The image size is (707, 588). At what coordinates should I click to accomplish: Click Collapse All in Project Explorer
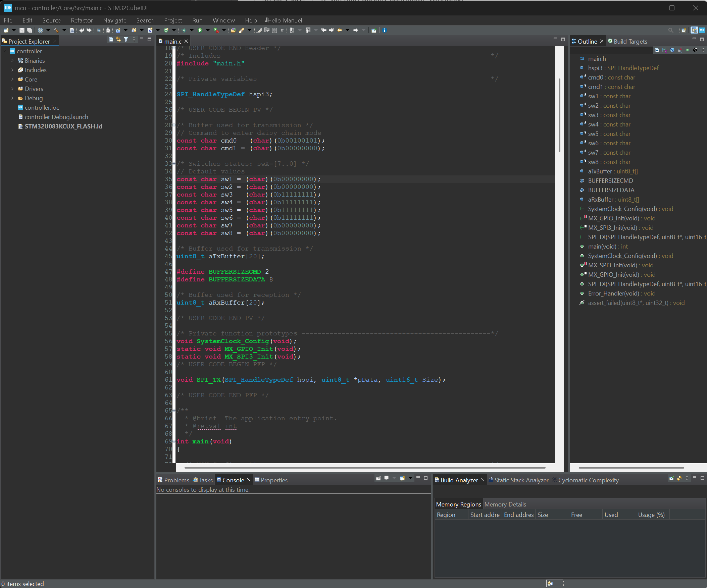coord(110,40)
